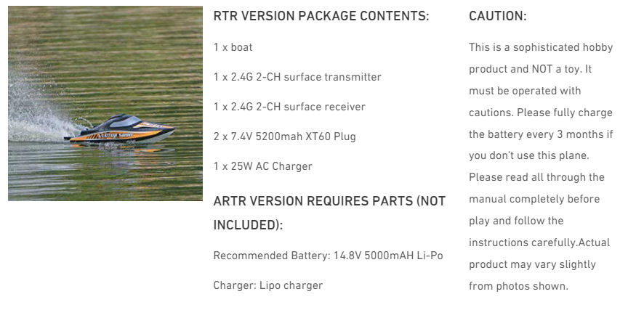Click the 'manual completely before' text
The image size is (644, 310).
click(x=534, y=199)
